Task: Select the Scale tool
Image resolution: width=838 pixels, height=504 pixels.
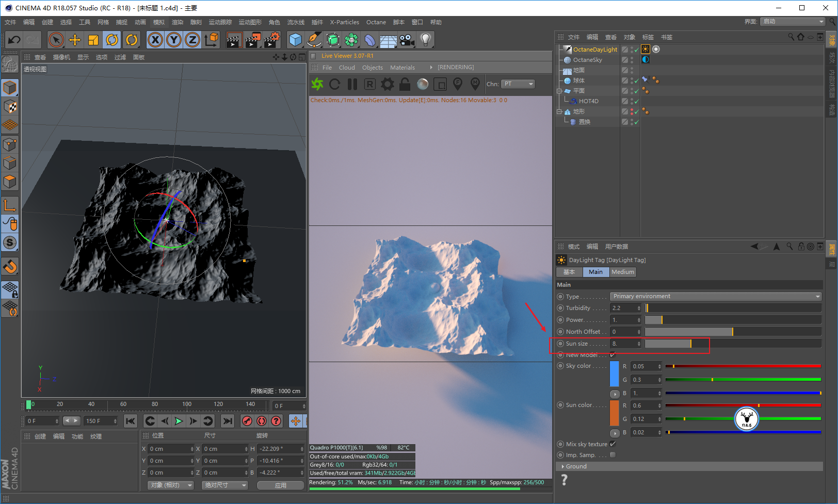Action: (x=93, y=40)
